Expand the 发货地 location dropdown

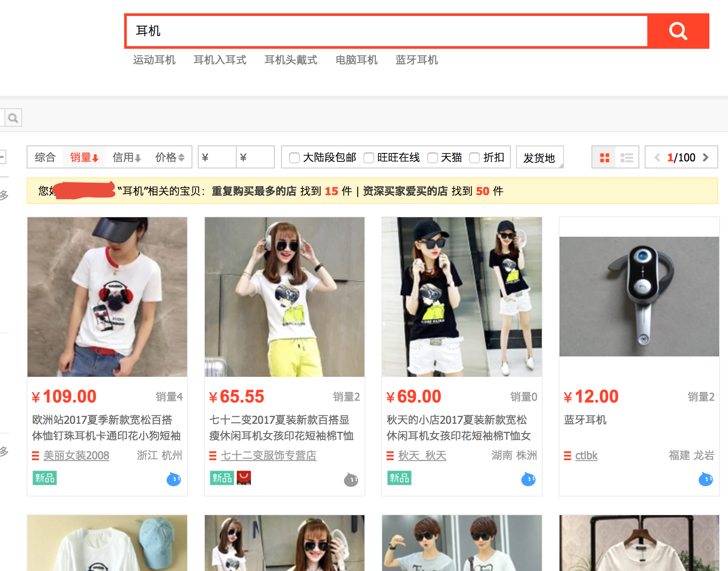pos(540,157)
